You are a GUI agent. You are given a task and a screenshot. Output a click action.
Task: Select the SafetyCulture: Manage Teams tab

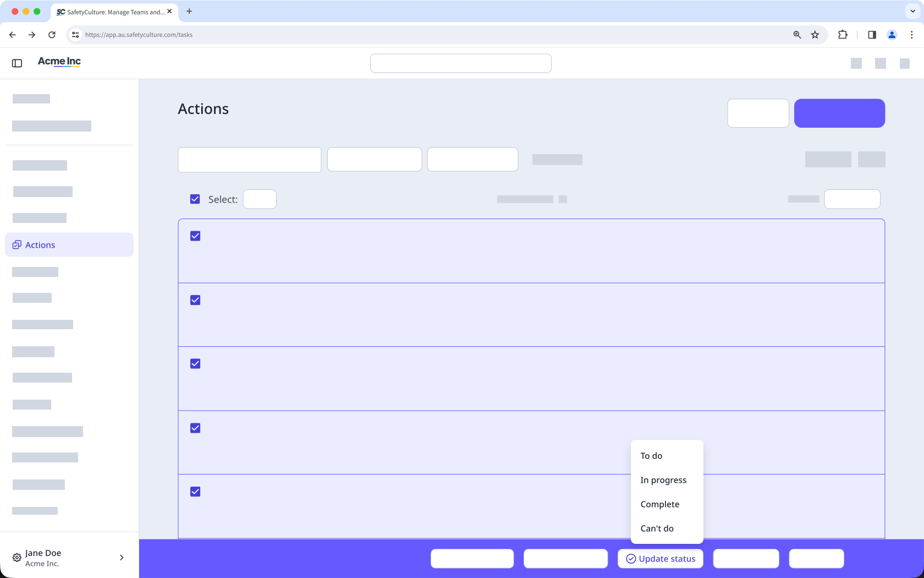(x=114, y=12)
